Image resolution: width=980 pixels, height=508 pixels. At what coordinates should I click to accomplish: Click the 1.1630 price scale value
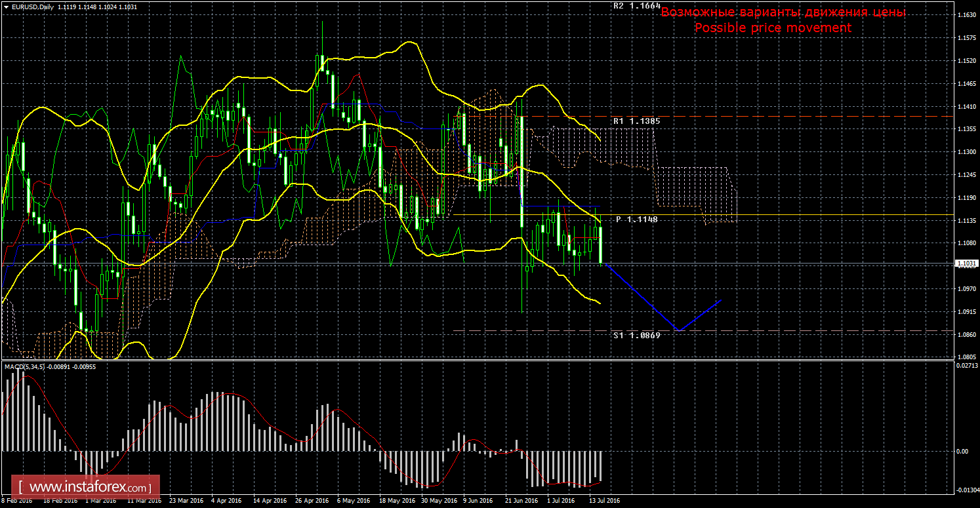pyautogui.click(x=964, y=15)
